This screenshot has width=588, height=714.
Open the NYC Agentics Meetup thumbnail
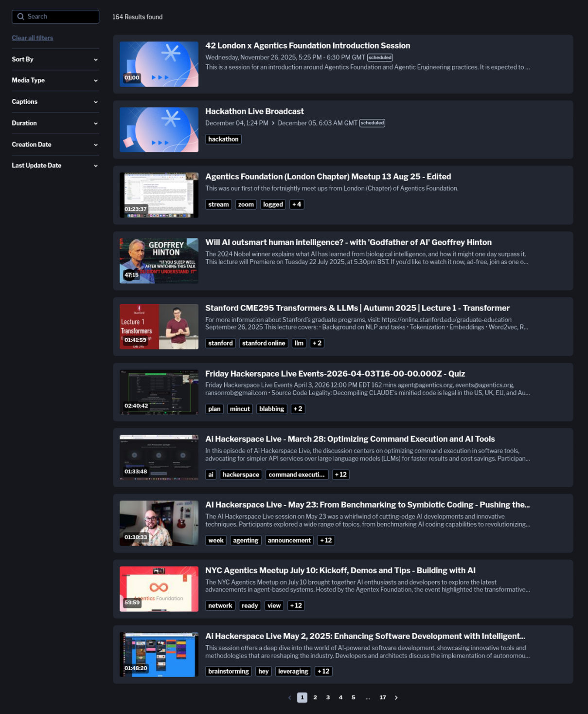pos(159,589)
